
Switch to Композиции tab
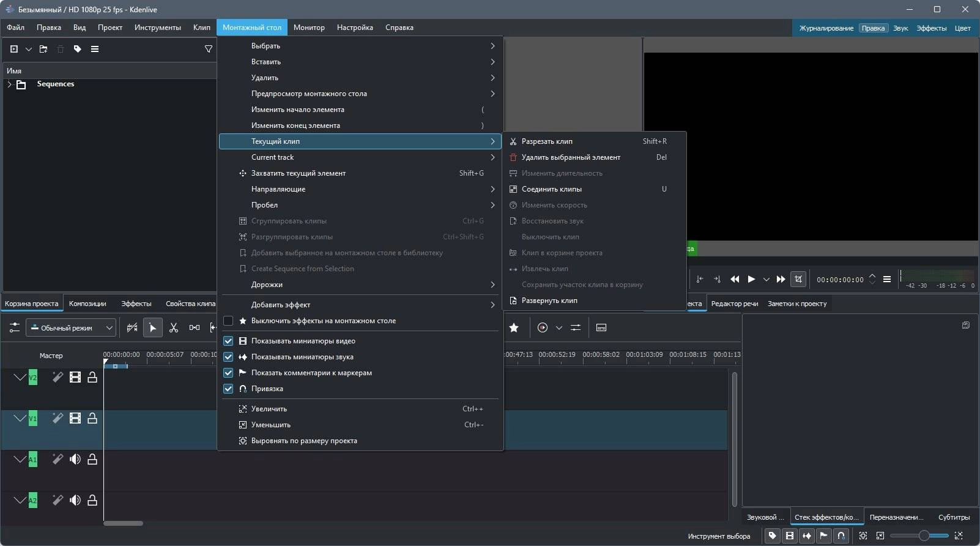tap(87, 304)
